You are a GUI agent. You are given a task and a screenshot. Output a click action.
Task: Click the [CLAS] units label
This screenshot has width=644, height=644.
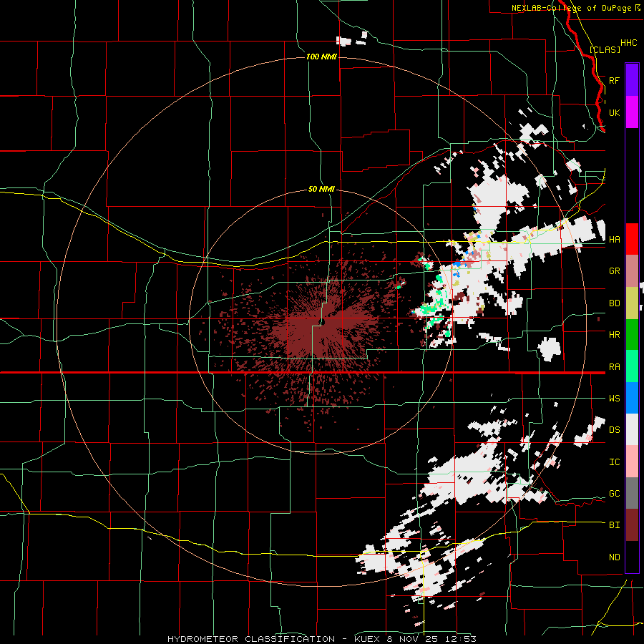pyautogui.click(x=605, y=49)
